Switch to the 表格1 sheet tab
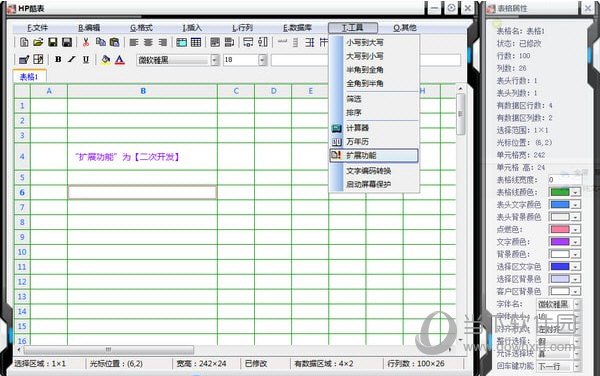Screen dimensions: 600x376 point(29,77)
